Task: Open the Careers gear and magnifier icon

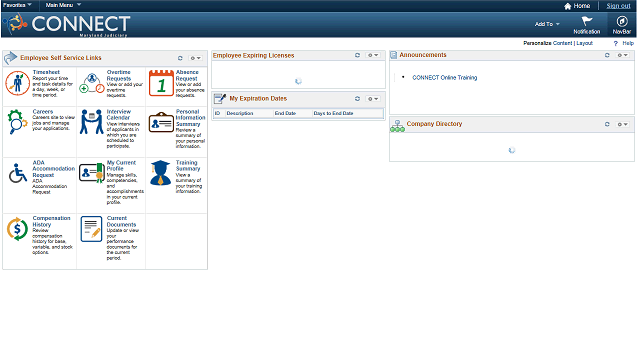Action: pyautogui.click(x=17, y=122)
